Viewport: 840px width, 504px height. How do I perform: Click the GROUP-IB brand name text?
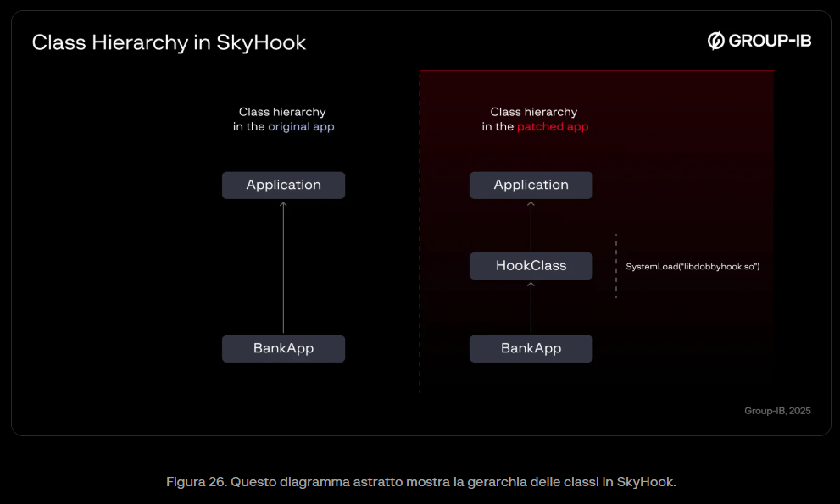point(770,41)
